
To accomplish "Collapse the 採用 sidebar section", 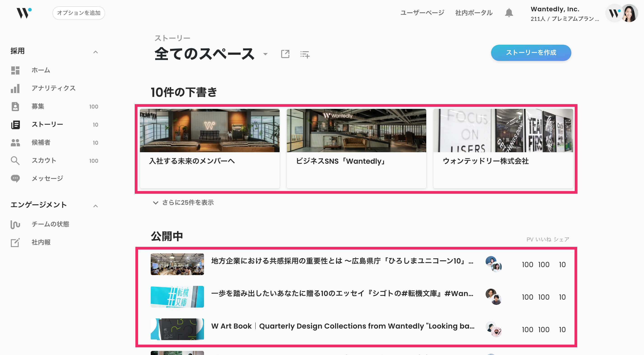I will (95, 52).
